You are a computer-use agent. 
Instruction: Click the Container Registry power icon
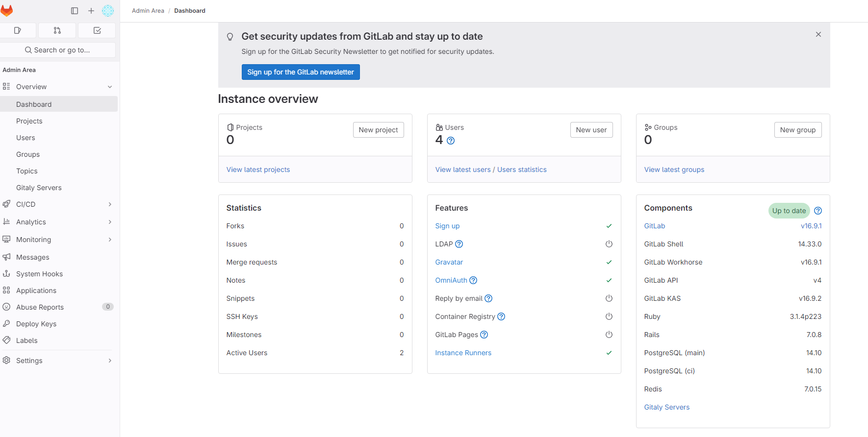609,316
